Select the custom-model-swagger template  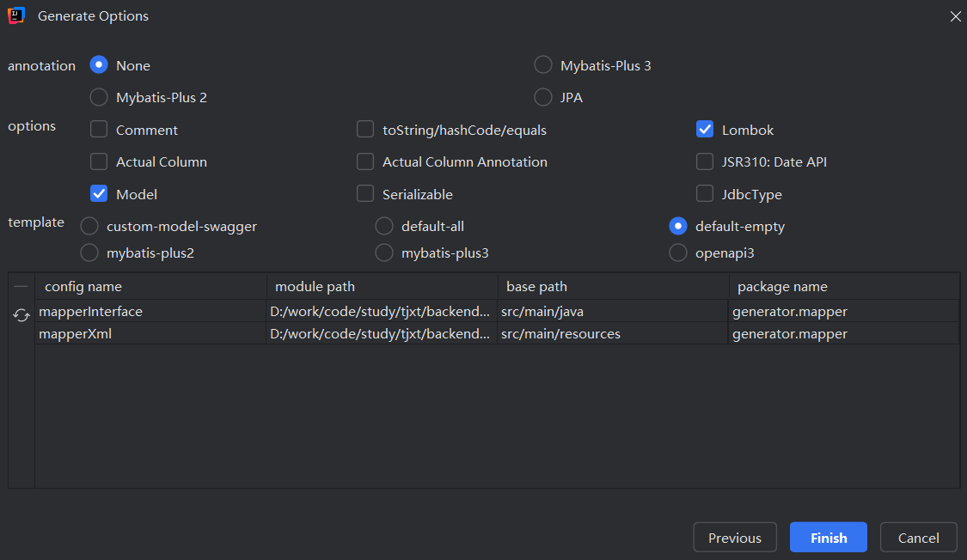click(89, 226)
